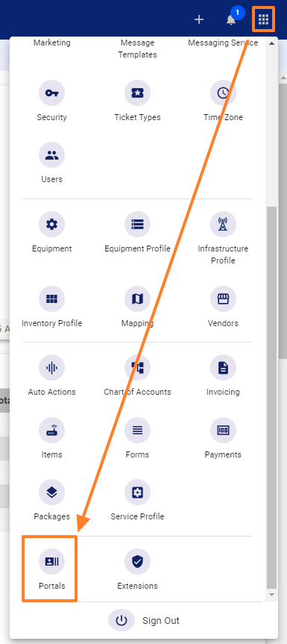Image resolution: width=287 pixels, height=644 pixels.
Task: Open the Time Zone clock icon
Action: coord(223,93)
